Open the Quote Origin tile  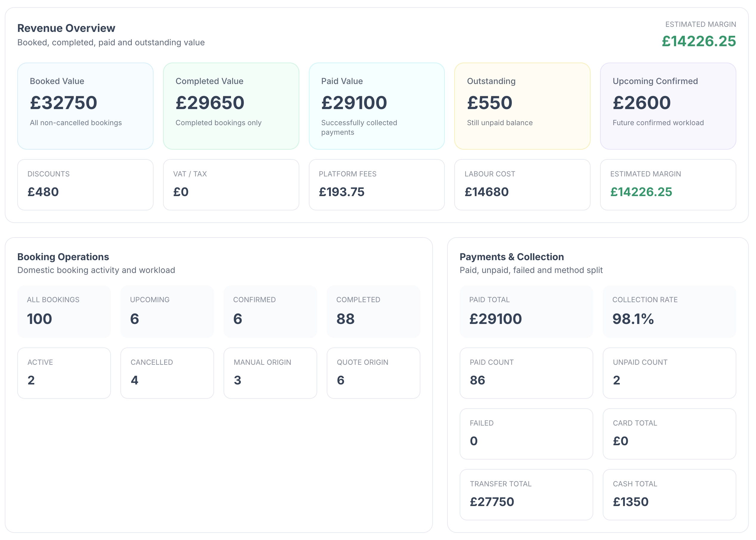(374, 373)
